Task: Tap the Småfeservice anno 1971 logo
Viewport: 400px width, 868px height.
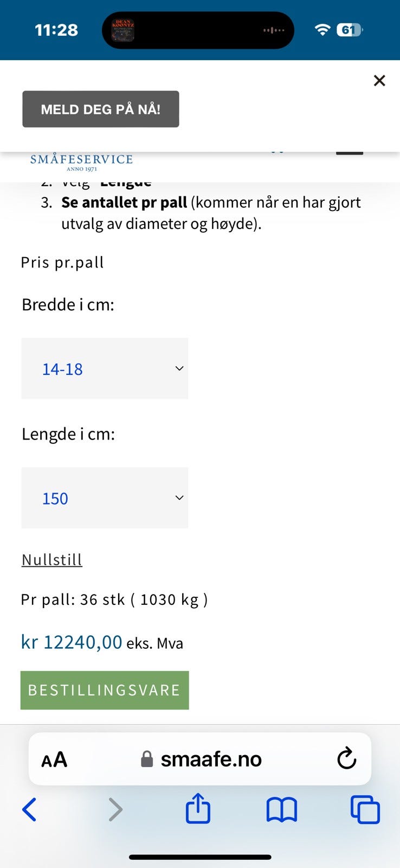Action: 81,160
